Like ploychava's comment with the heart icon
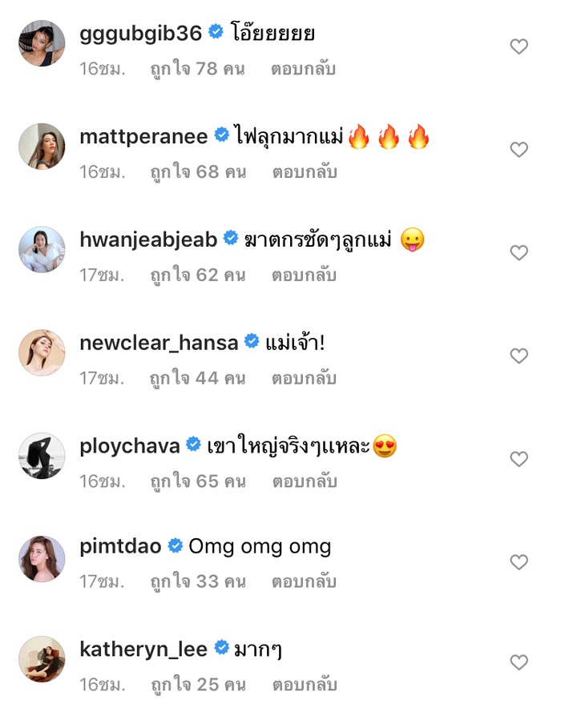Image resolution: width=561 pixels, height=728 pixels. pos(520,457)
